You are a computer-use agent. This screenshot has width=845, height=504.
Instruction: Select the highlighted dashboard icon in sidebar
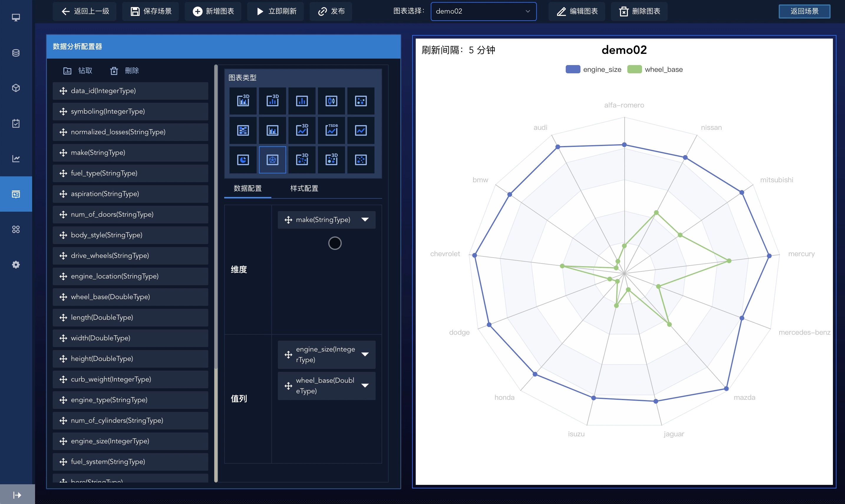(x=16, y=194)
